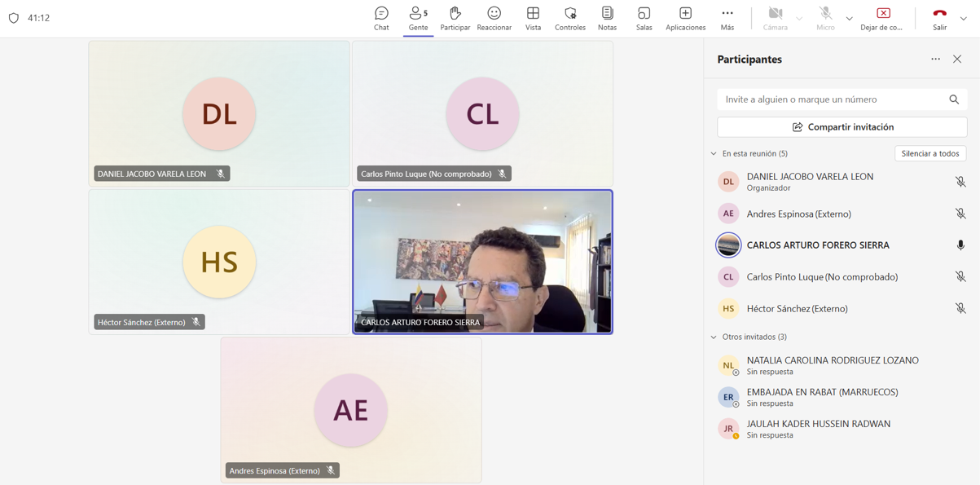The width and height of the screenshot is (980, 485).
Task: Click the DL avatar in participant list
Action: point(728,182)
